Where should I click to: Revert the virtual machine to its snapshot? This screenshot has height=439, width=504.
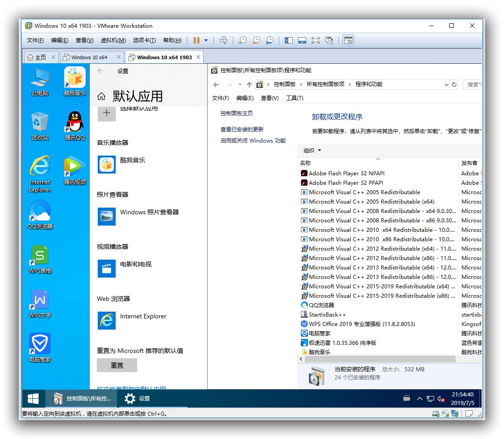pos(256,40)
